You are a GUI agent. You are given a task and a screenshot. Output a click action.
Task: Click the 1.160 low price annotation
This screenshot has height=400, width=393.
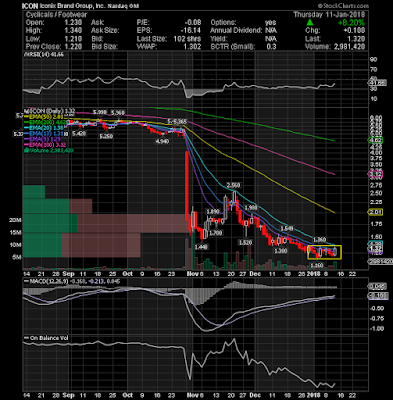click(317, 266)
